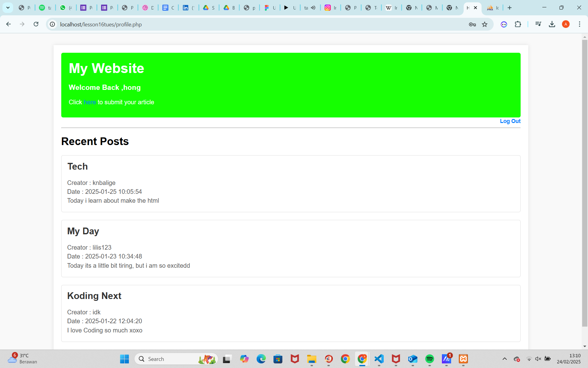The image size is (588, 368).
Task: Switch to the Instagram tab
Action: click(x=330, y=8)
